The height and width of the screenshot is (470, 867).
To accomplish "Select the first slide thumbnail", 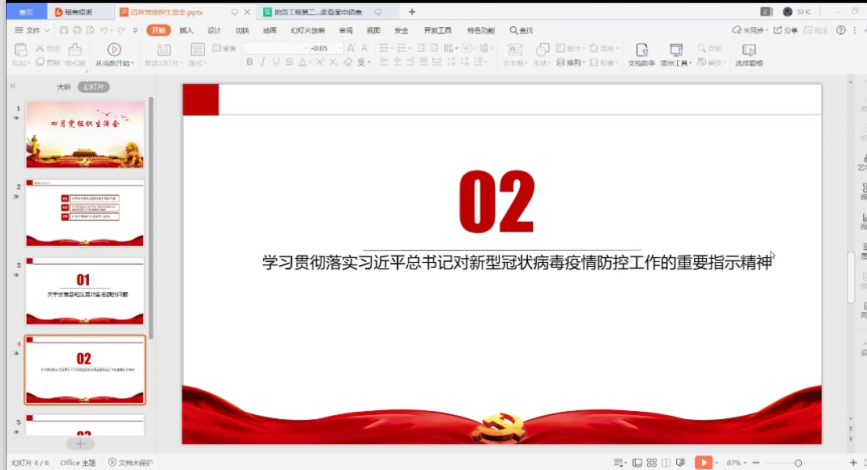I will click(85, 134).
